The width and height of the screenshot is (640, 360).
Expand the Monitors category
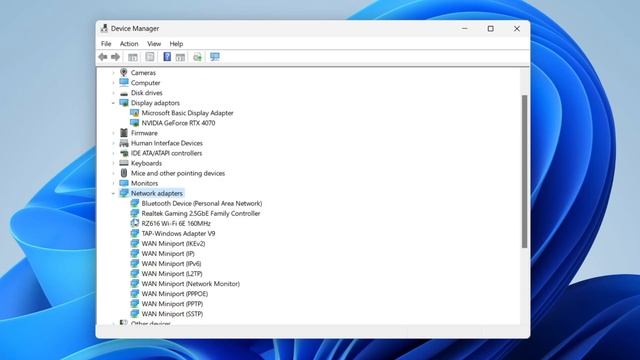click(x=113, y=183)
